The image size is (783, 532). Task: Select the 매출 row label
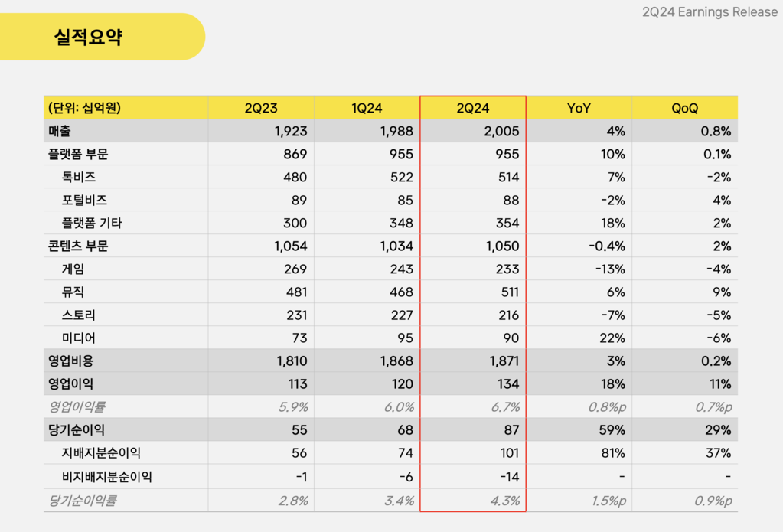60,132
